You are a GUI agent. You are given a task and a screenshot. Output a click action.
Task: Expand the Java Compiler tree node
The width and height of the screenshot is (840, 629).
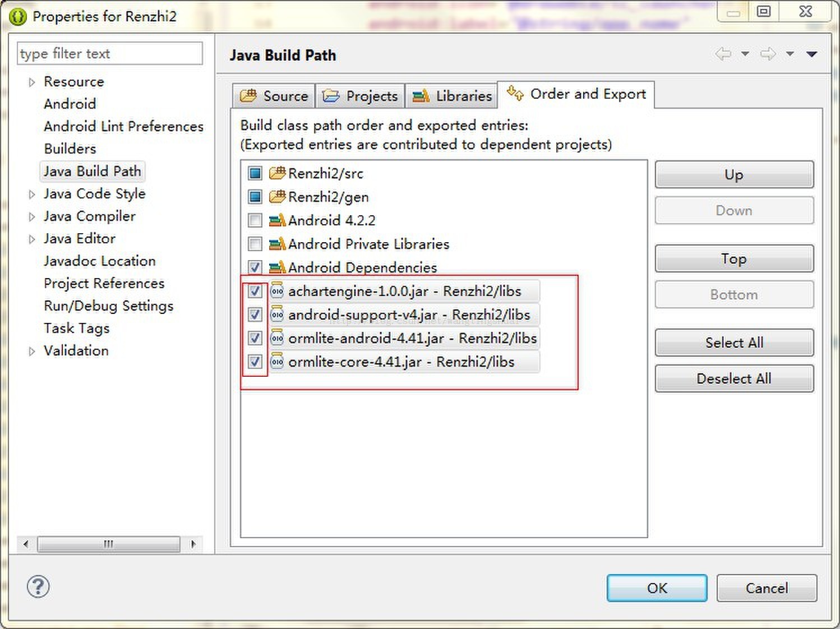(32, 216)
